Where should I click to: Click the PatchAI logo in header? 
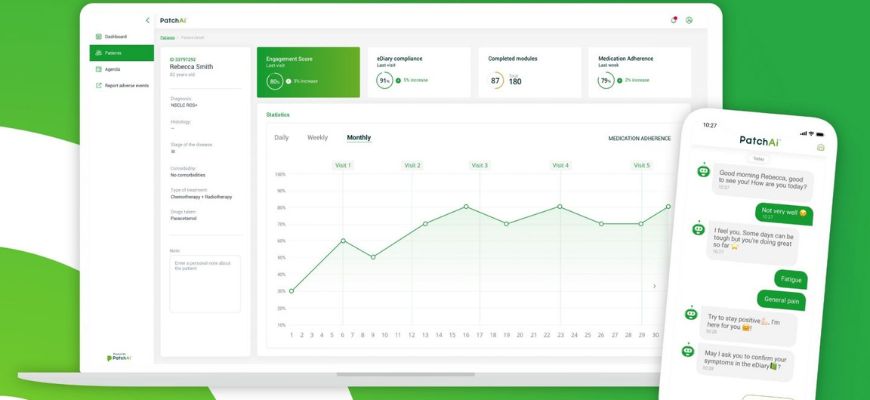(173, 21)
